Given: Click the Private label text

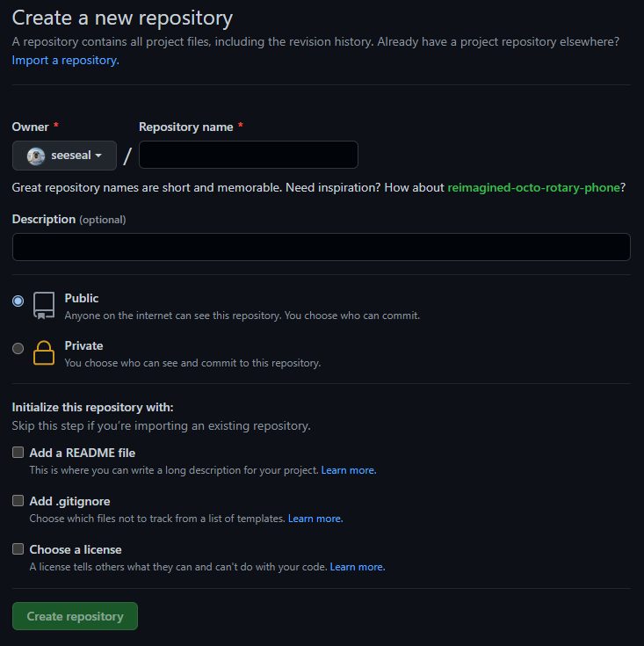Looking at the screenshot, I should click(x=83, y=345).
